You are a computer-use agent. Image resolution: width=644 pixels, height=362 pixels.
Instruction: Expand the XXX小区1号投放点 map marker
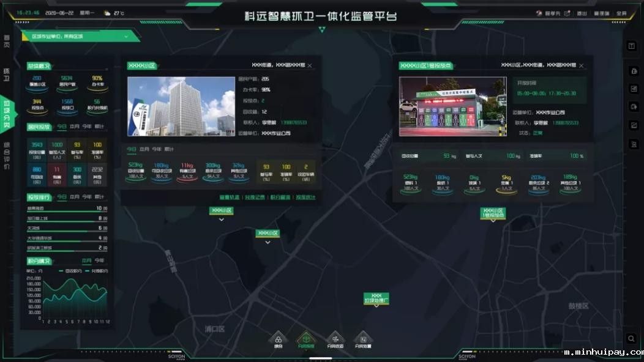(x=493, y=213)
